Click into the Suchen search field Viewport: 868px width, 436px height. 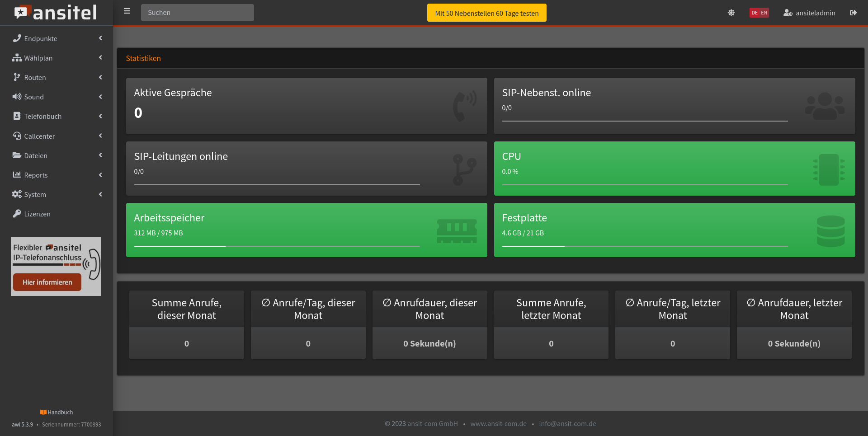pyautogui.click(x=197, y=13)
